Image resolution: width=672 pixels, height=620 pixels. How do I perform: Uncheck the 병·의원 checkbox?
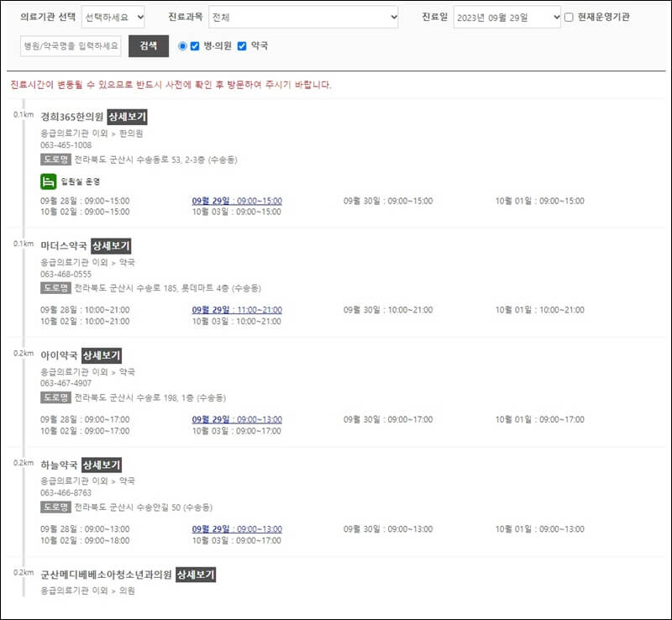[195, 46]
